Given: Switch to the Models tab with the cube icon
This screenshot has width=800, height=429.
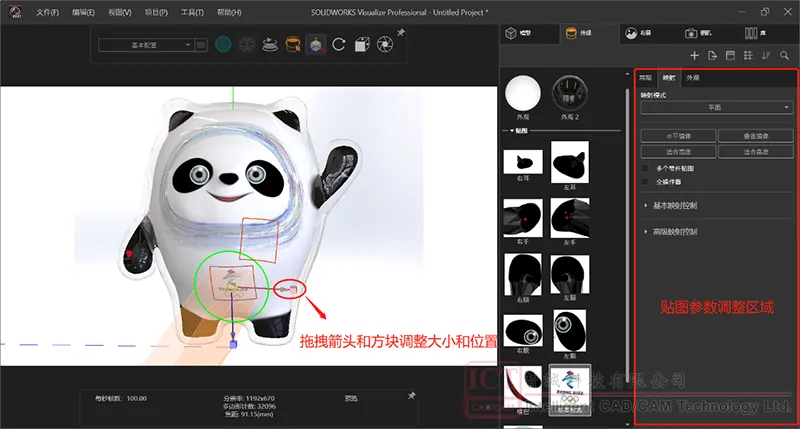Looking at the screenshot, I should 529,33.
